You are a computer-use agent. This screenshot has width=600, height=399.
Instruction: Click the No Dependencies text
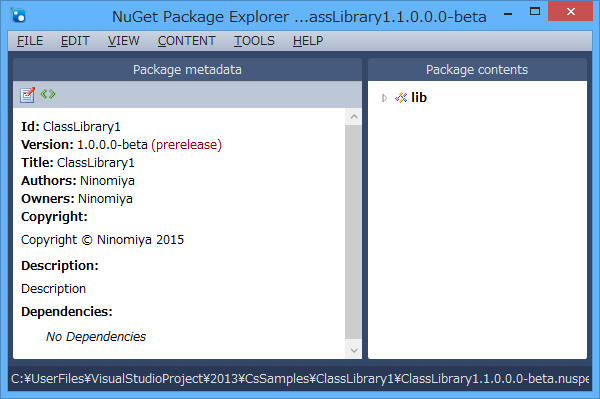(x=96, y=337)
